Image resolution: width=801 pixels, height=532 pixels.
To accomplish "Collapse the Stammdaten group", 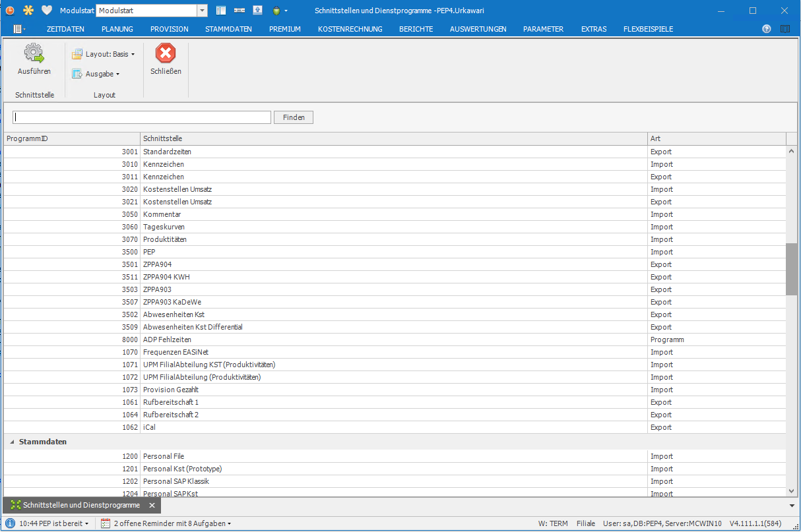I will (11, 442).
